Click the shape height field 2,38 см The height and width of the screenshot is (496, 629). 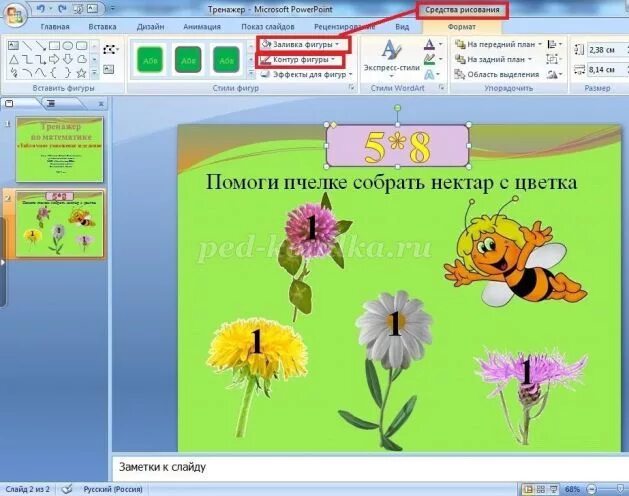607,50
